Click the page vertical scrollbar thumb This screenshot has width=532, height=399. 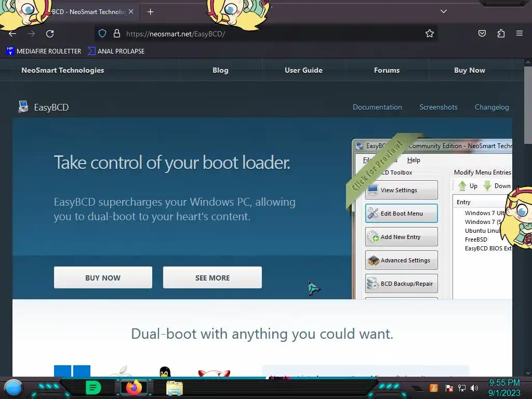click(x=528, y=104)
